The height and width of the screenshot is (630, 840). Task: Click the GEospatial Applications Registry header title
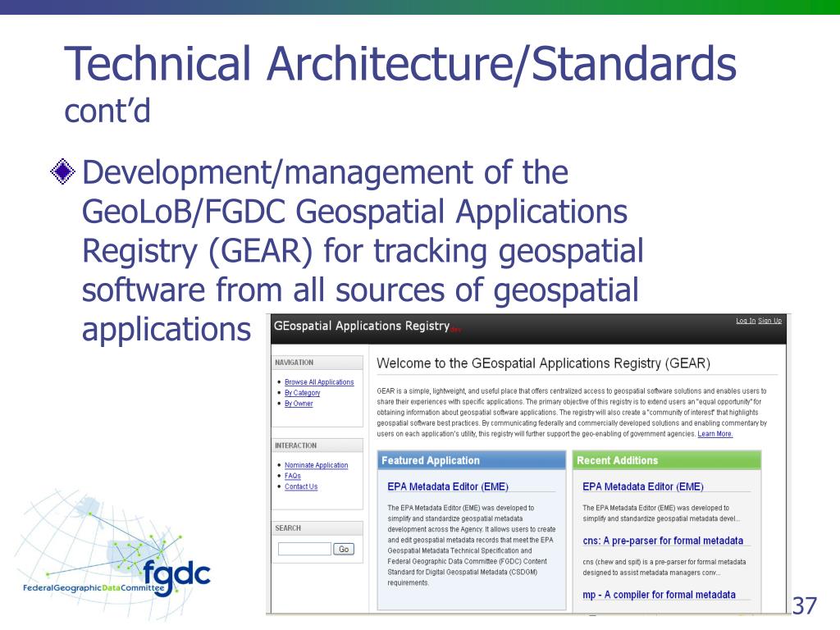click(x=362, y=326)
